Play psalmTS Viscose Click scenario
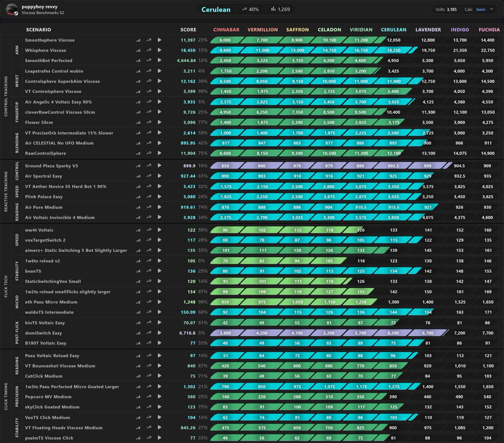 (160, 438)
